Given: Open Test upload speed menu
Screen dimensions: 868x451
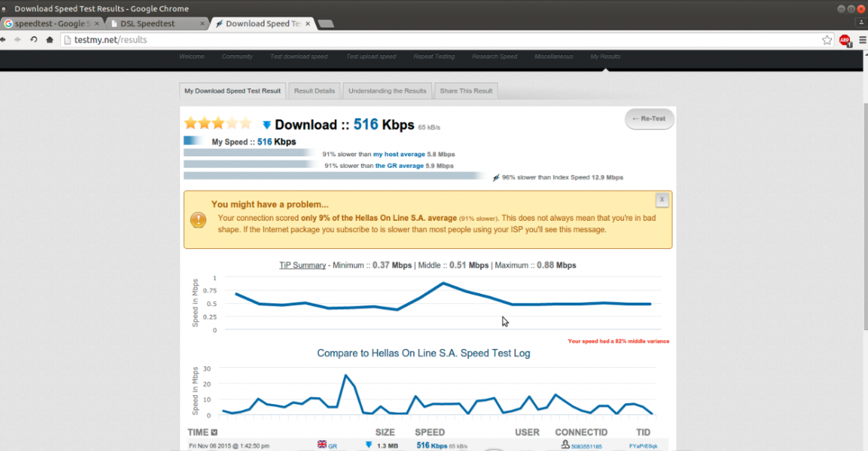Looking at the screenshot, I should coord(371,56).
